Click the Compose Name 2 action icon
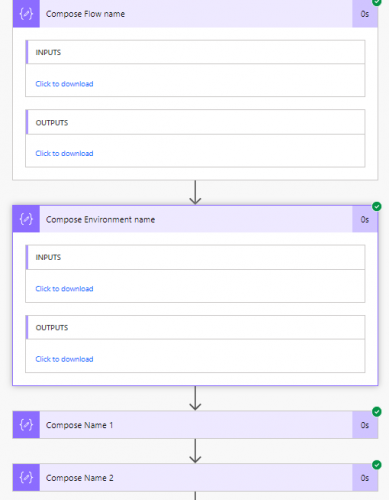This screenshot has width=389, height=500. [26, 477]
